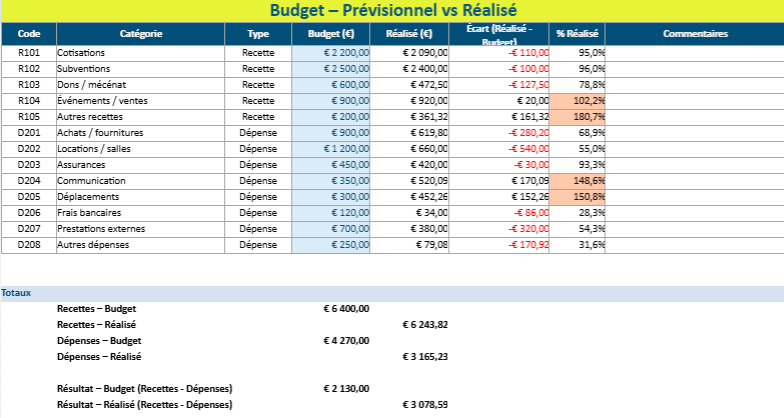Image resolution: width=784 pixels, height=418 pixels.
Task: Select the 'Catégorie' header cell
Action: (140, 34)
